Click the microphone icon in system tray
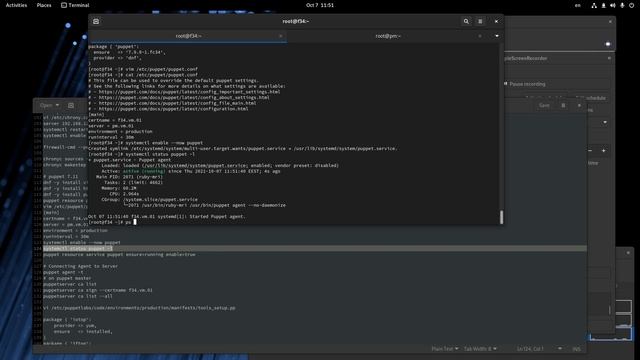This screenshot has height=360, width=640. [x=622, y=5]
